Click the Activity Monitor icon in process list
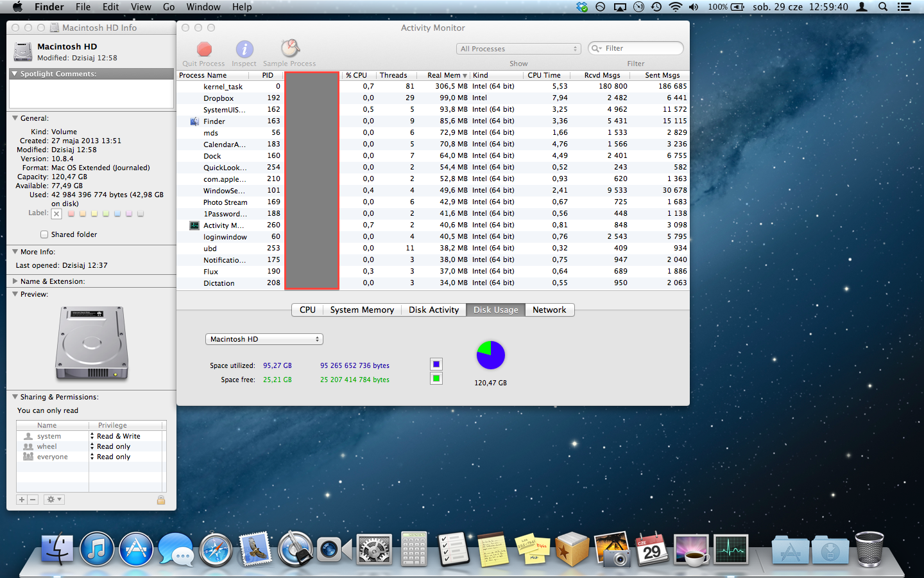Viewport: 924px width, 578px height. pos(194,225)
